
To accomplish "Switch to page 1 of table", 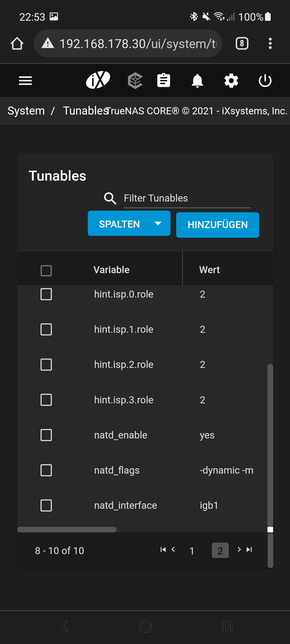I will pyautogui.click(x=192, y=551).
